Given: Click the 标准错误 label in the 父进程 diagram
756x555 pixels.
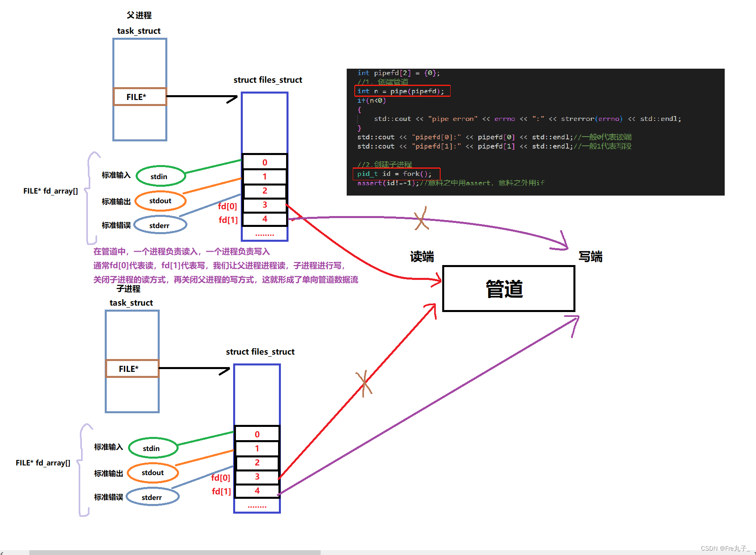Looking at the screenshot, I should click(116, 225).
